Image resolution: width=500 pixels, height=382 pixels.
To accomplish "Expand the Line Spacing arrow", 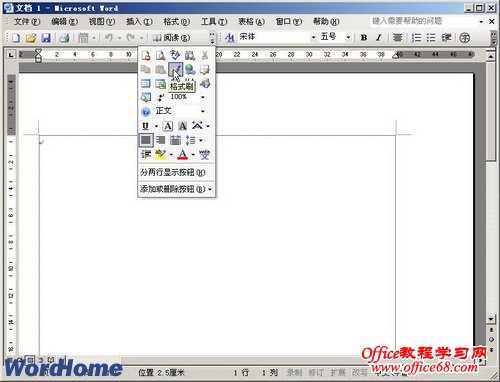I will click(x=201, y=140).
